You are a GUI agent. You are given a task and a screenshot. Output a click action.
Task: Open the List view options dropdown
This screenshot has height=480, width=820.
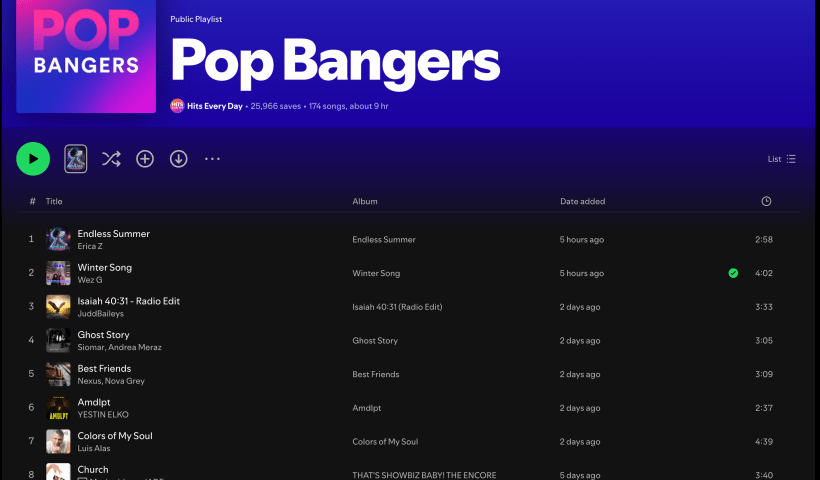pos(782,159)
